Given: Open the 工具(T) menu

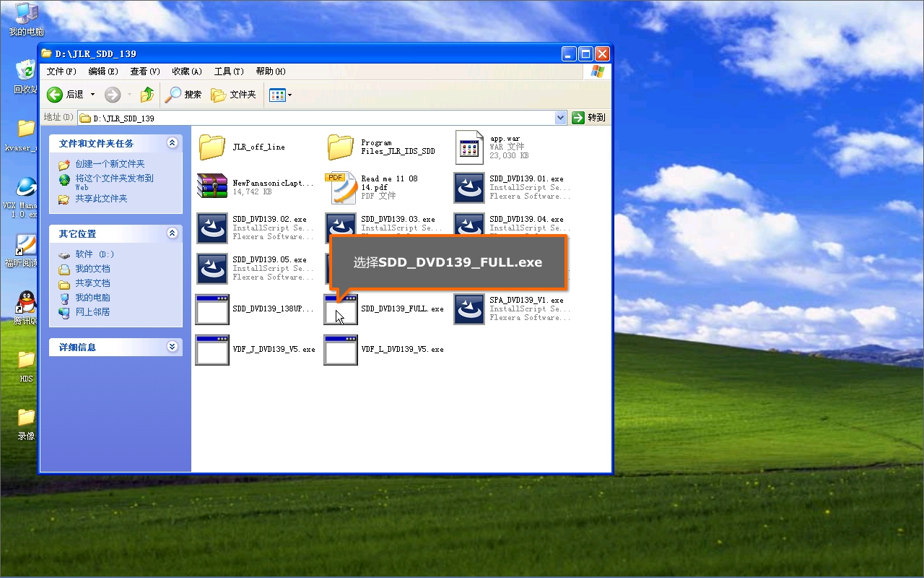Looking at the screenshot, I should pos(229,72).
